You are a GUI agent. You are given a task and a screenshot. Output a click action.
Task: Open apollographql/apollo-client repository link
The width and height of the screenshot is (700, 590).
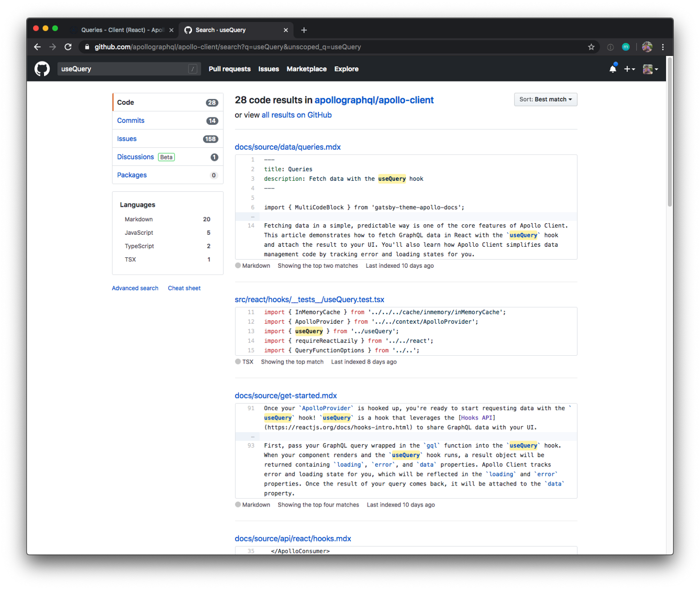point(374,100)
